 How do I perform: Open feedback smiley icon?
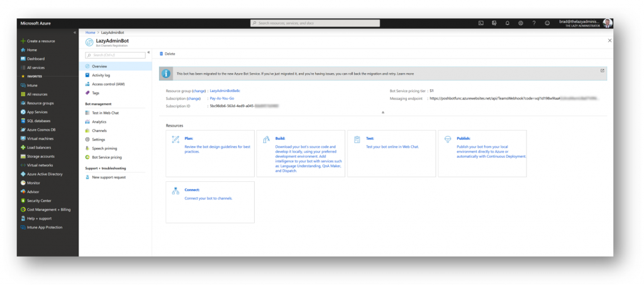547,23
